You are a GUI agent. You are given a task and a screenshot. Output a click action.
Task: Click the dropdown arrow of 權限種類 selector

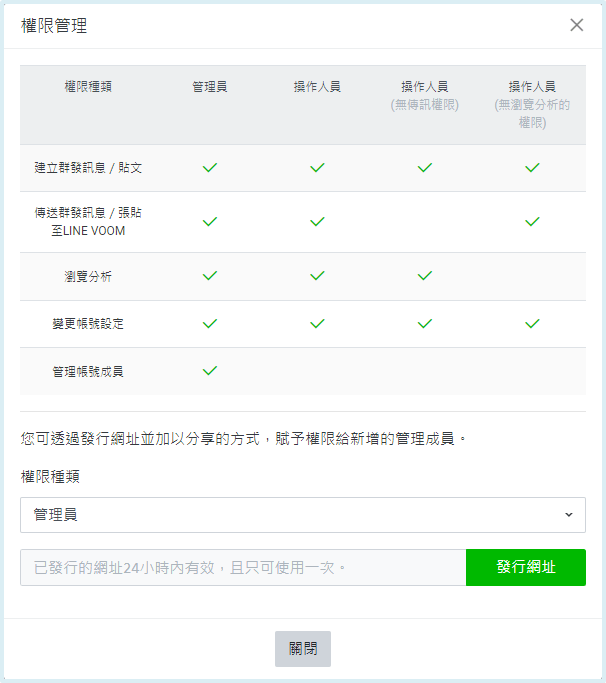click(568, 515)
